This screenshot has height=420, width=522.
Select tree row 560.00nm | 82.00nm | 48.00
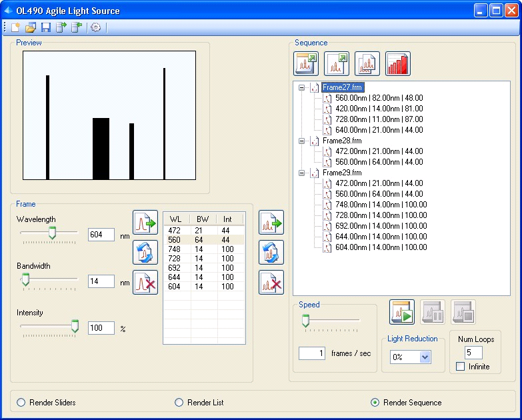(379, 98)
